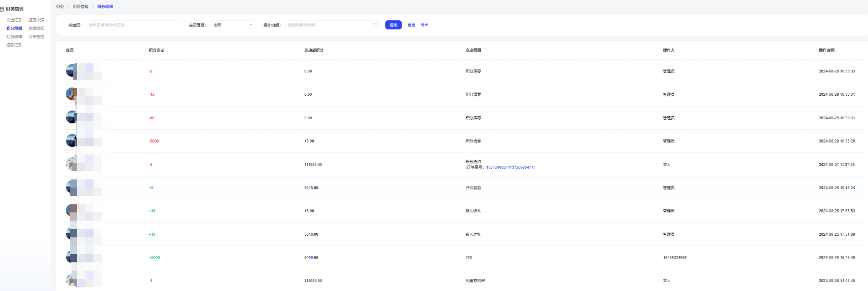Expand the 会员等级 dropdown showing 全部
The height and width of the screenshot is (291, 868).
[x=233, y=25]
